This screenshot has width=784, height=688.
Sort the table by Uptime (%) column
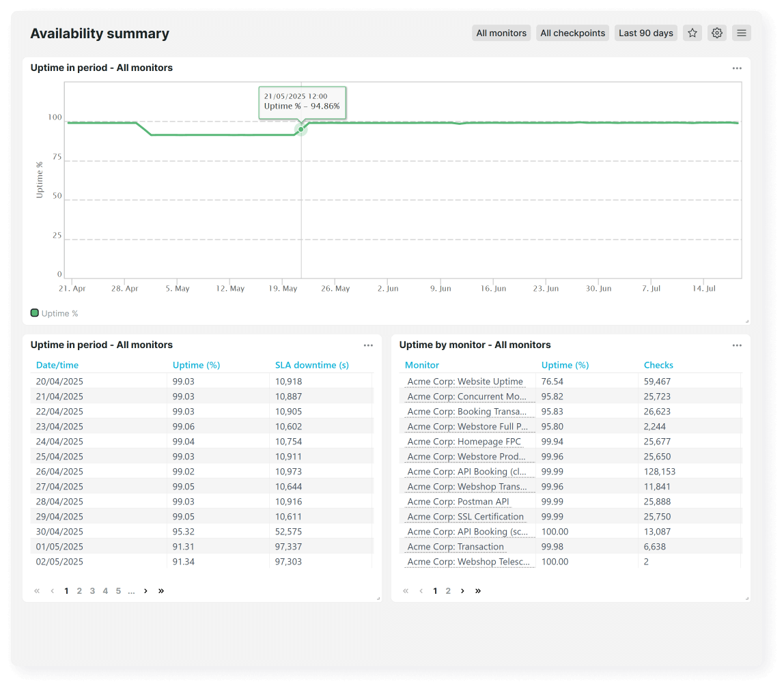tap(196, 365)
